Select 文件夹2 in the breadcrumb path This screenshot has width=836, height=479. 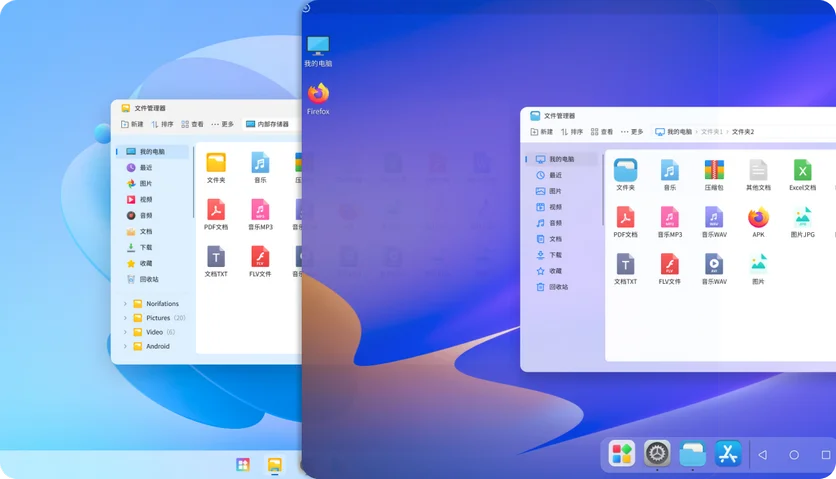pyautogui.click(x=743, y=132)
